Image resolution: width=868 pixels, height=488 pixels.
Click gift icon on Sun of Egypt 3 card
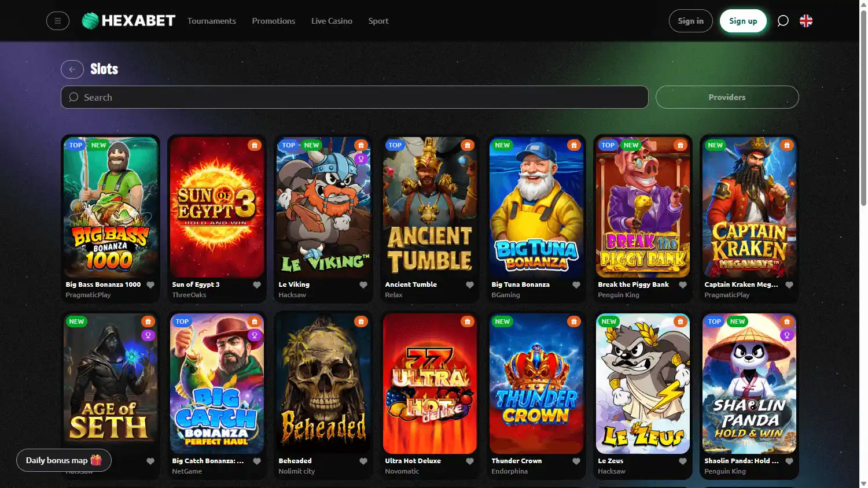click(x=255, y=145)
